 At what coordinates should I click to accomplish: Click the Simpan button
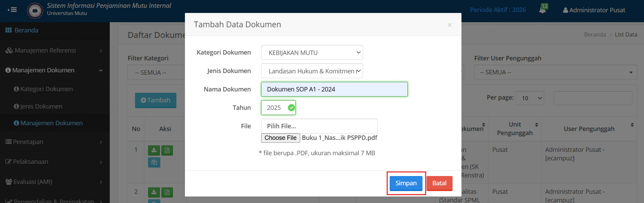coord(406,183)
